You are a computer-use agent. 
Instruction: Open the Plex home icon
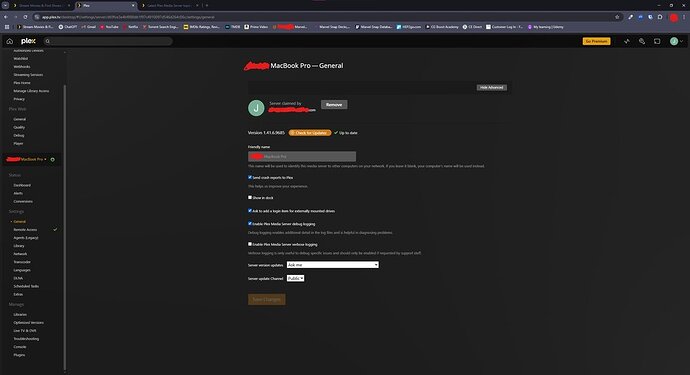point(10,41)
